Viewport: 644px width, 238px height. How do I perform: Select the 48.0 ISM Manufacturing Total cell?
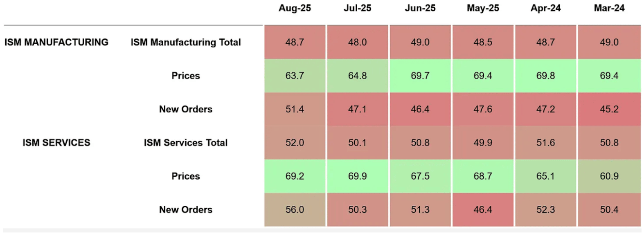pos(357,42)
